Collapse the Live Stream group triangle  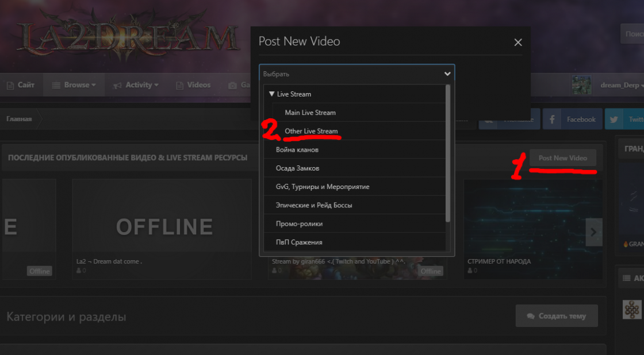click(x=271, y=94)
